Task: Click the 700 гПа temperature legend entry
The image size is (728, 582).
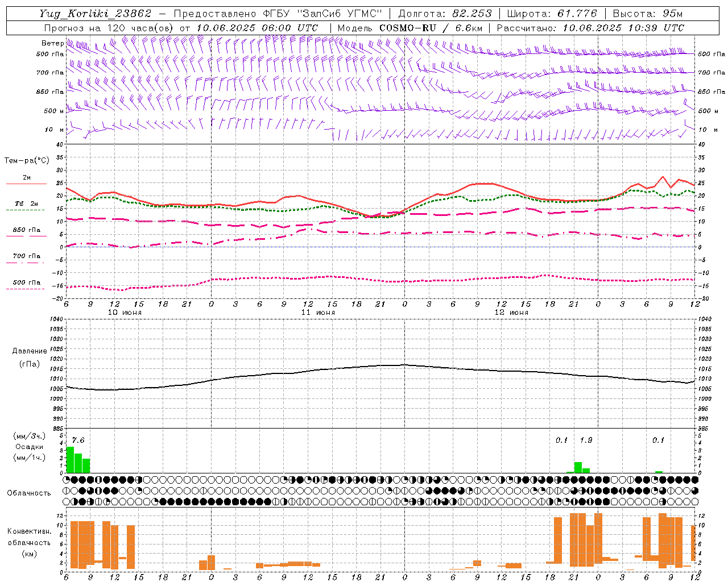Action: [x=27, y=256]
